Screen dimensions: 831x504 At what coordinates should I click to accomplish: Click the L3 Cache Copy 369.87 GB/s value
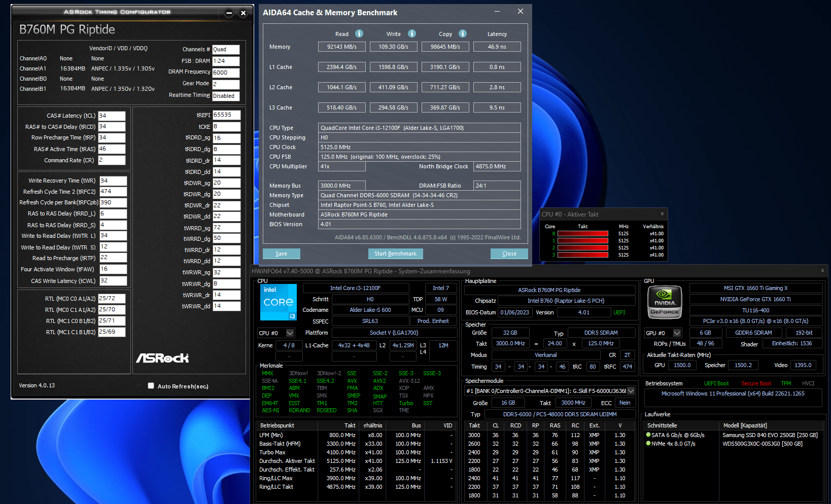[x=445, y=107]
